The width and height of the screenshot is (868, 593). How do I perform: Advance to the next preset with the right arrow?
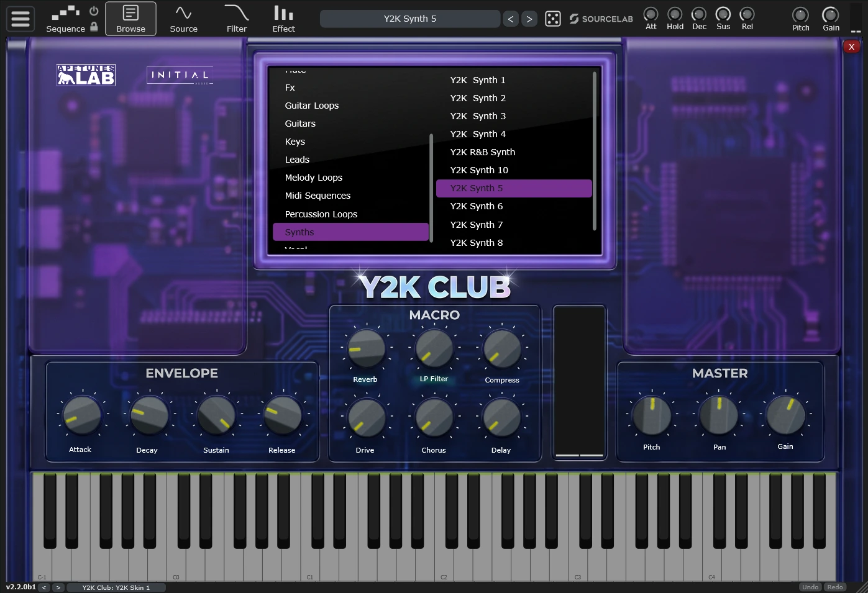click(529, 19)
